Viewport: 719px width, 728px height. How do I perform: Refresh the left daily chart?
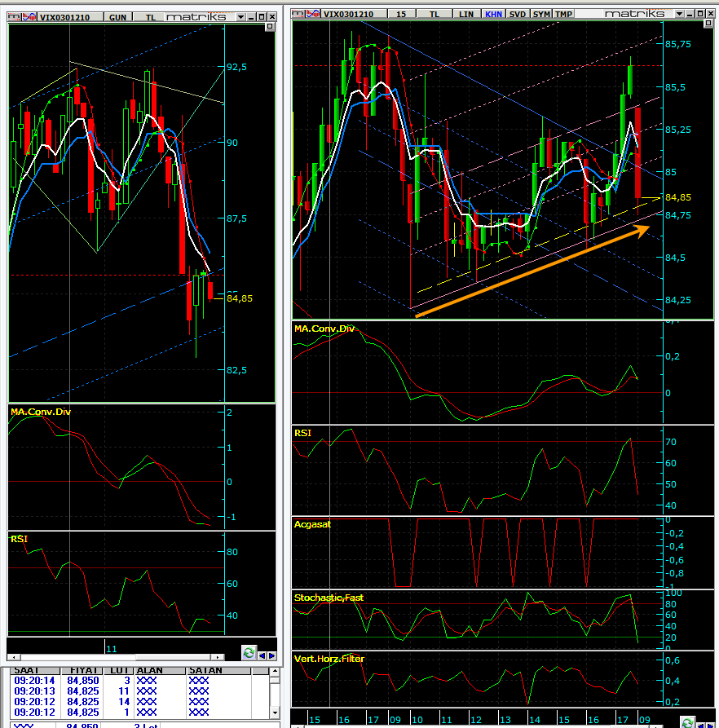pos(249,652)
